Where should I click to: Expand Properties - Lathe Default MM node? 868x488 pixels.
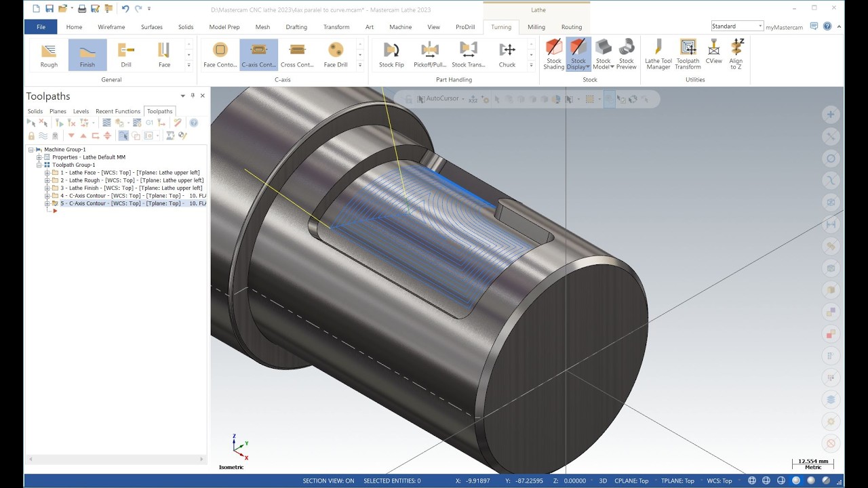pos(39,157)
